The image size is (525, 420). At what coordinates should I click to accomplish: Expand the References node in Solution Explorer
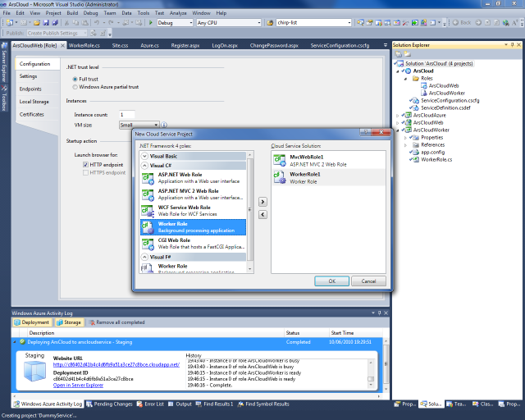click(x=405, y=145)
